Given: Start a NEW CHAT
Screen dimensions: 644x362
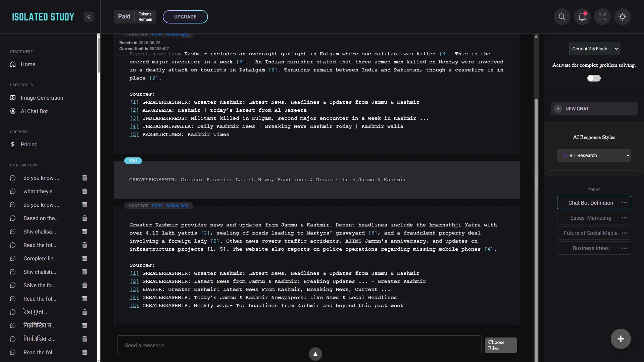Looking at the screenshot, I should pyautogui.click(x=594, y=109).
